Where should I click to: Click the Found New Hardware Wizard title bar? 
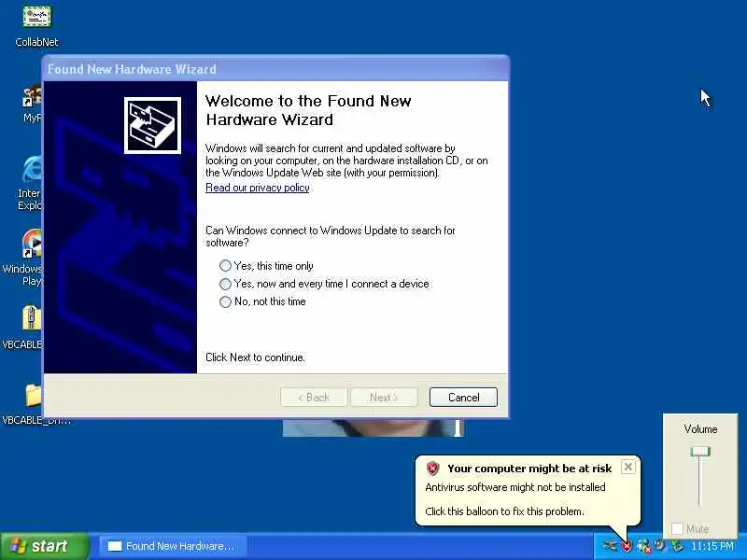(275, 69)
